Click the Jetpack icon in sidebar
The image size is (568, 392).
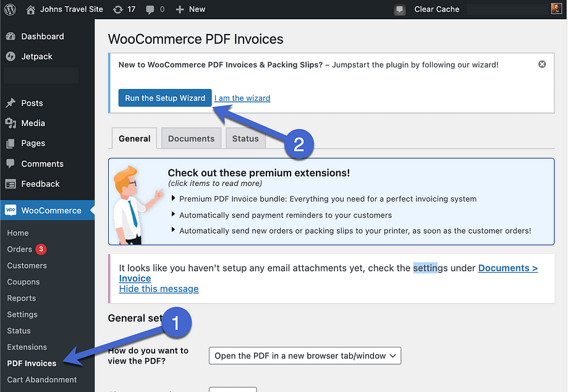point(11,56)
